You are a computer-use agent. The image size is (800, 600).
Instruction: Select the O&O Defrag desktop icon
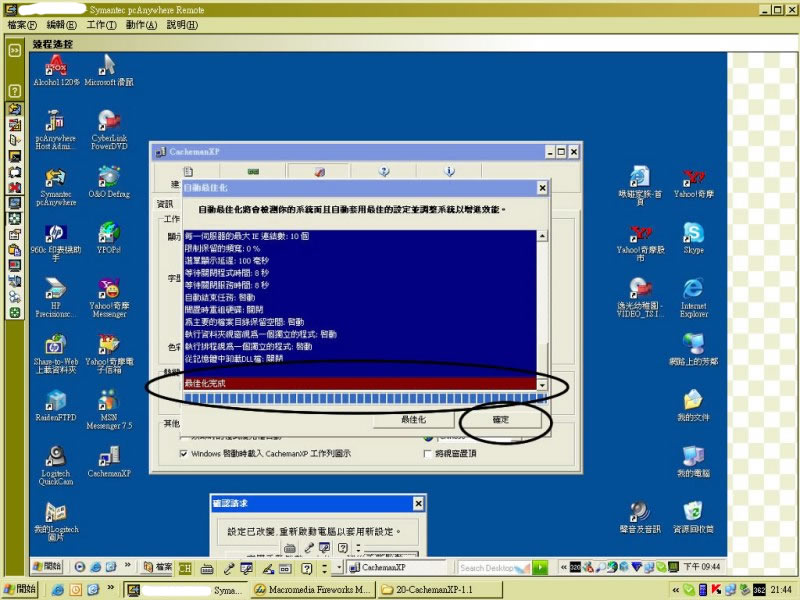(x=109, y=182)
